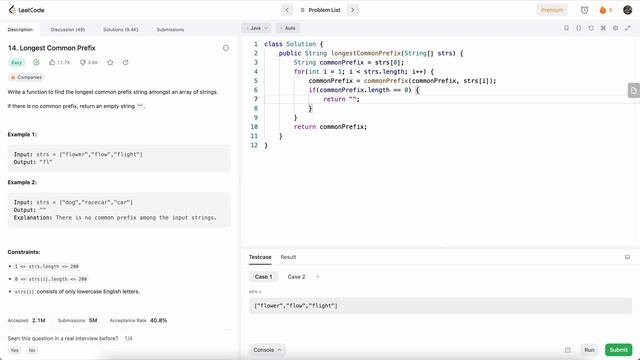Toggle fullscreen editor icon

coord(628,28)
